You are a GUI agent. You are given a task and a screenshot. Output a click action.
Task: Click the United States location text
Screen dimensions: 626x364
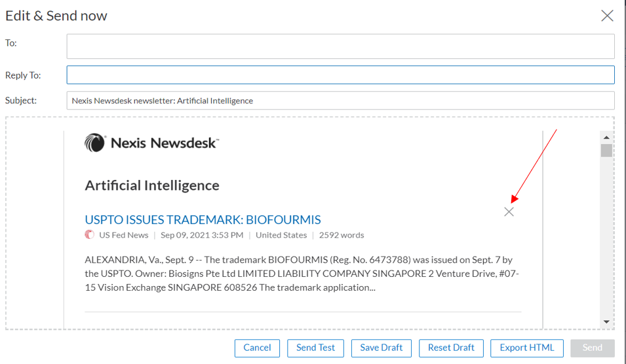coord(281,235)
